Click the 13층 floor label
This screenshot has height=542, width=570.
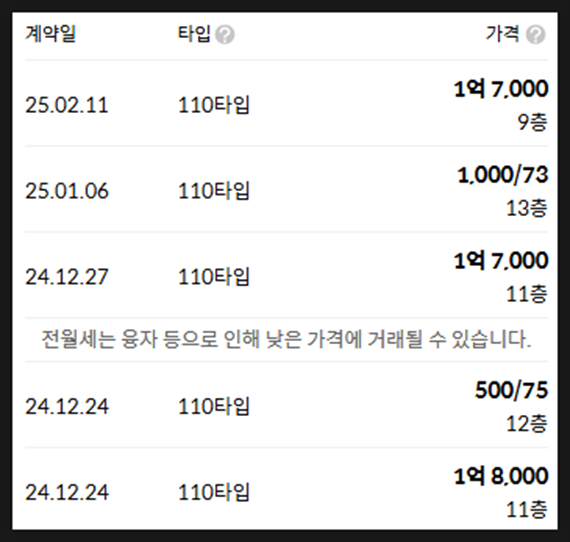[527, 208]
